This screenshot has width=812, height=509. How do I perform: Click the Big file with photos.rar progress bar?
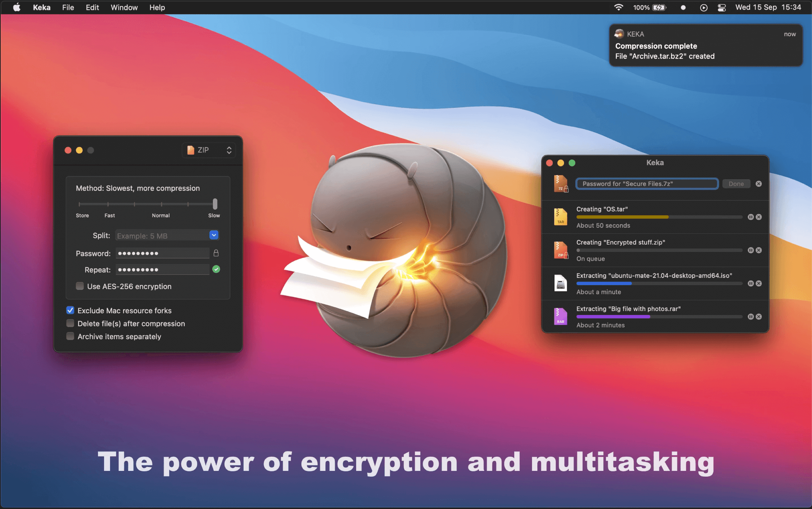click(659, 316)
